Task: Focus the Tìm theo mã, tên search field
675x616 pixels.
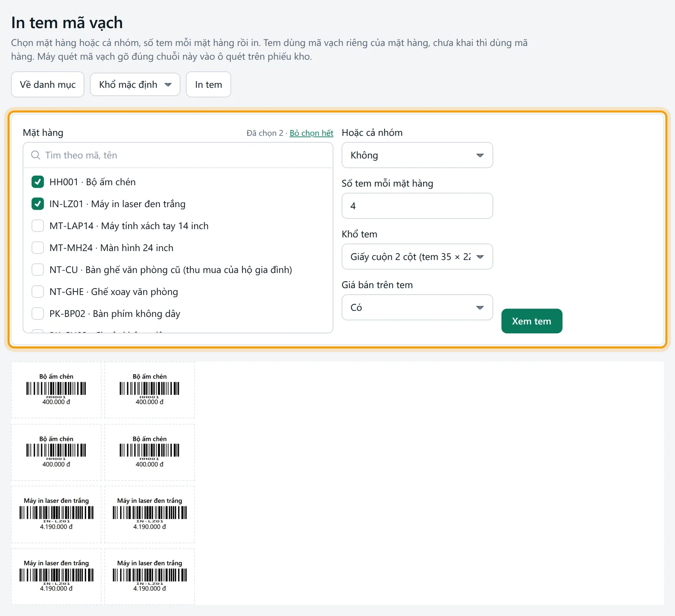Action: coord(178,155)
